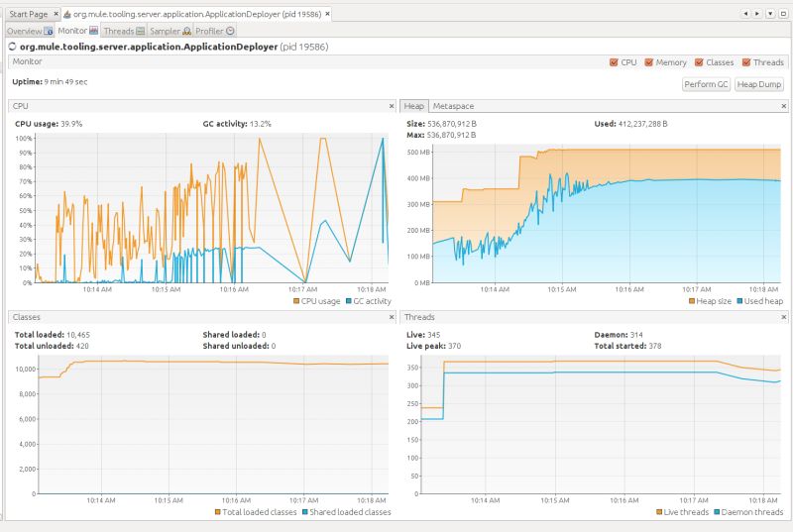793x532 pixels.
Task: Open the Threads tab
Action: (124, 31)
